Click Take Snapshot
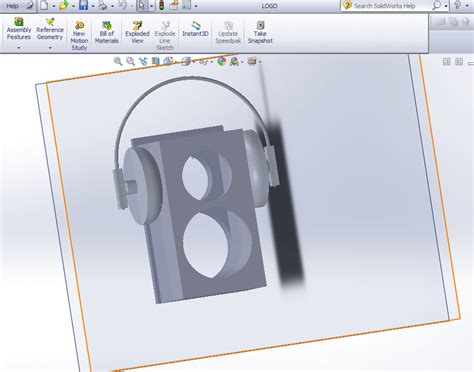This screenshot has width=474, height=372. pos(260,32)
